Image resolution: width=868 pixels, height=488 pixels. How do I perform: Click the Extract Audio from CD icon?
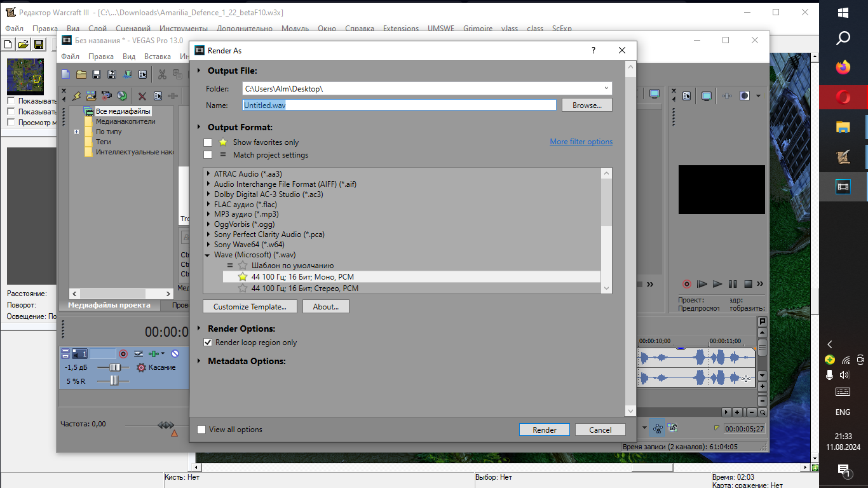pos(122,96)
